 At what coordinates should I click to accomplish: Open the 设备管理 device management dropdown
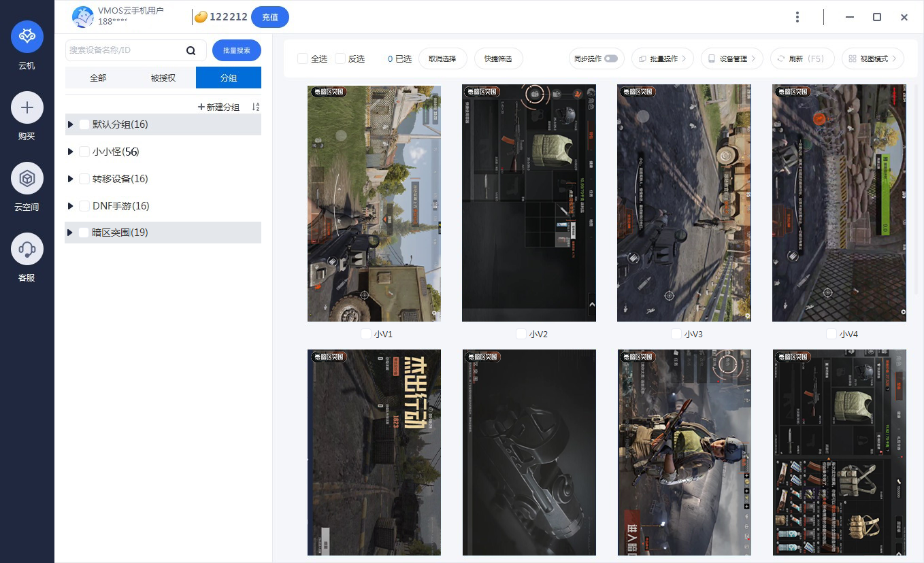[x=732, y=58]
